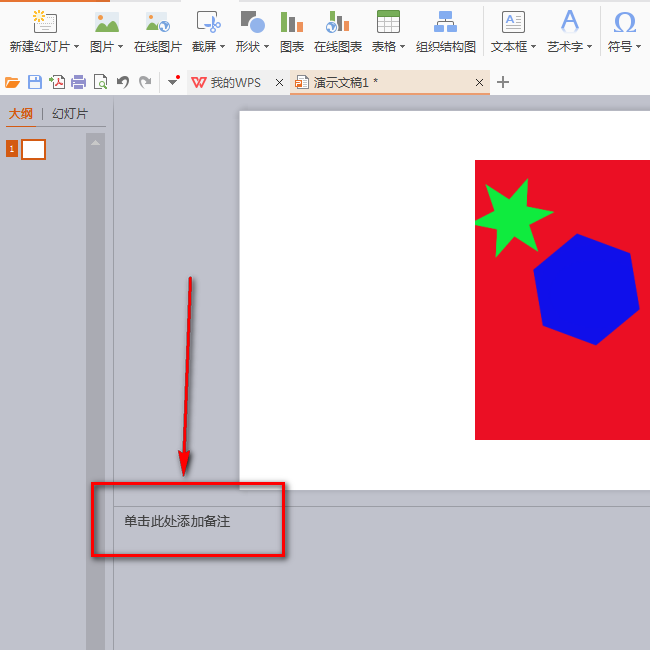
Task: Add a new document tab with plus
Action: coord(503,82)
